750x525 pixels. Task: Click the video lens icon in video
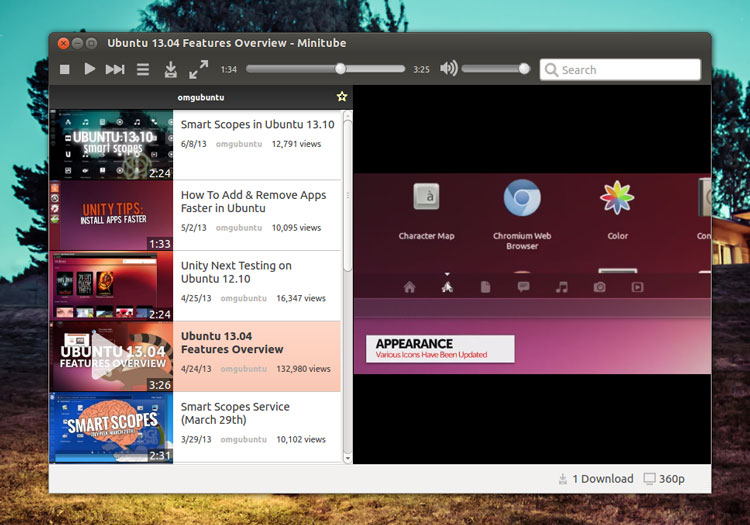637,287
